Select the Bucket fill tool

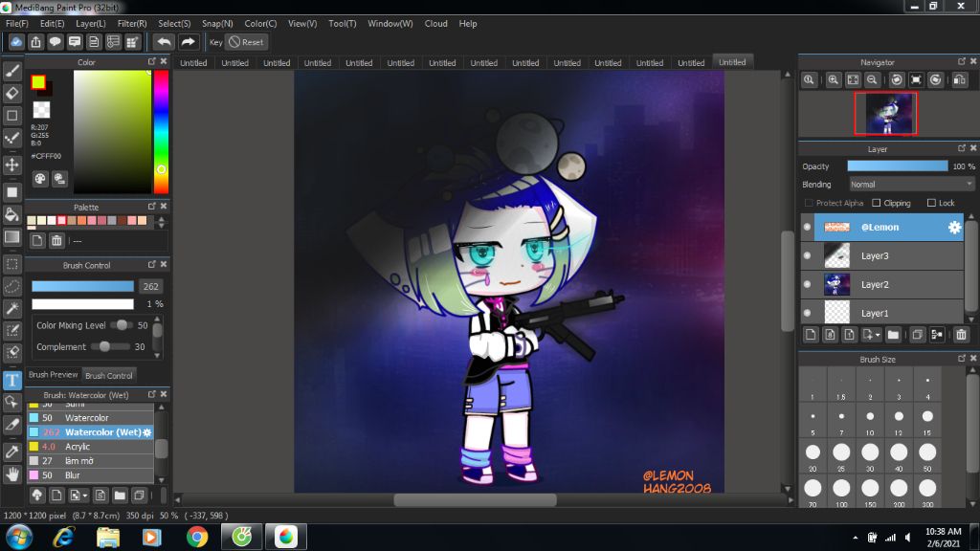11,214
